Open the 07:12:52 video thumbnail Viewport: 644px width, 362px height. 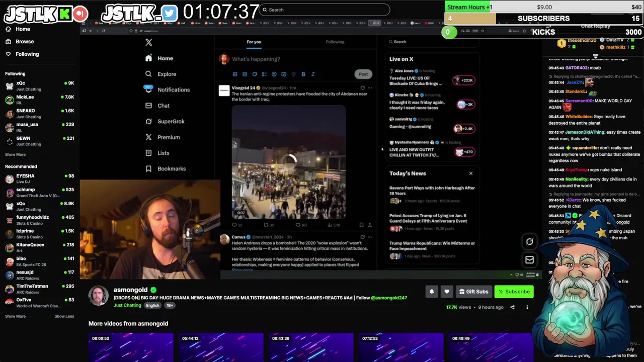click(x=401, y=347)
